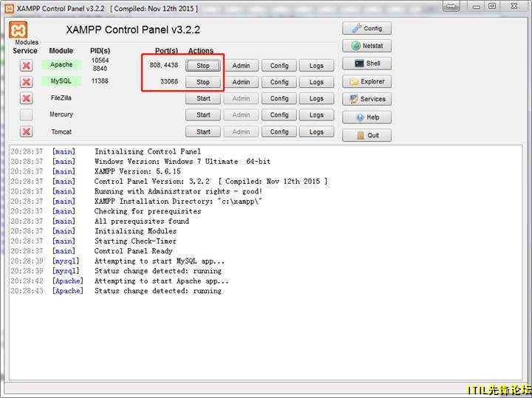Click MySQL PID 11388
The image size is (532, 398).
click(100, 80)
